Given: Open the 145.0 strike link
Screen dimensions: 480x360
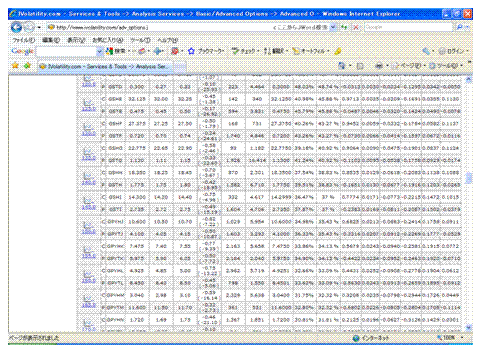Looking at the screenshot, I should pos(89,207).
